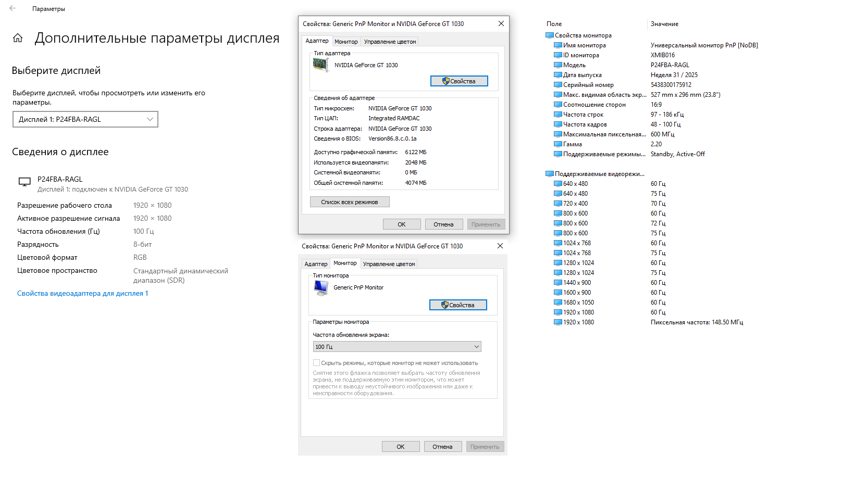
Task: Select 'Монитор' tab in the lower dialog
Action: 345,263
